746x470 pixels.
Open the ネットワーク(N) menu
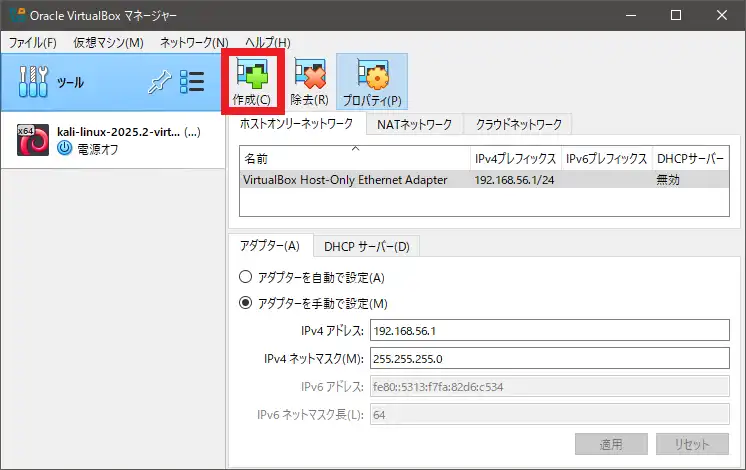194,42
